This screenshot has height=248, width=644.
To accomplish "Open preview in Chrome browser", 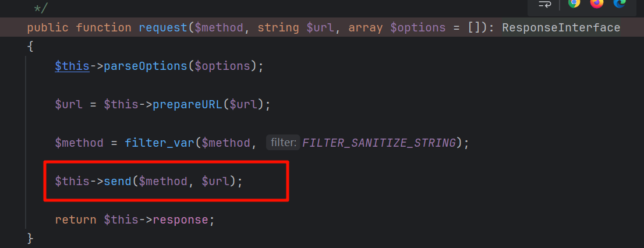I will click(574, 3).
